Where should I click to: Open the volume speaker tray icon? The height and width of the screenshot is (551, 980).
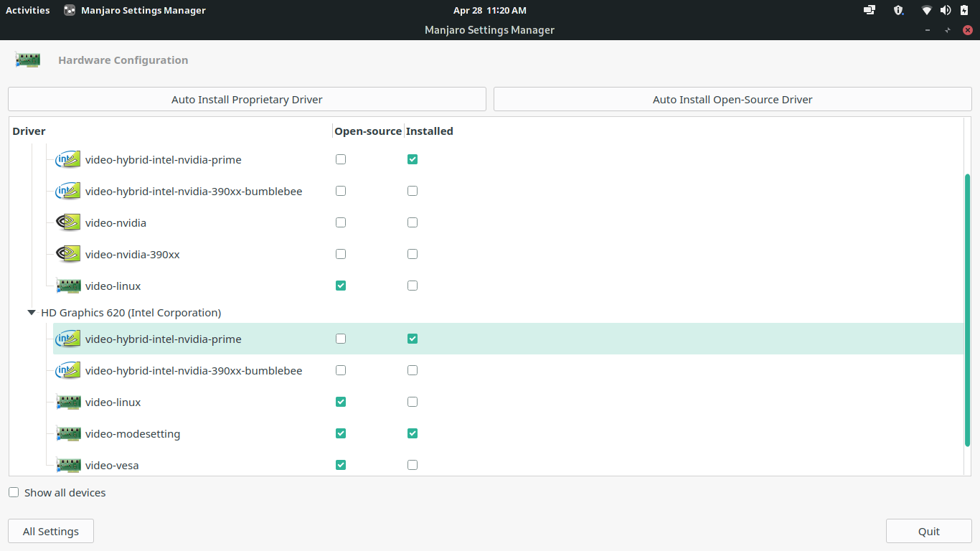[946, 10]
